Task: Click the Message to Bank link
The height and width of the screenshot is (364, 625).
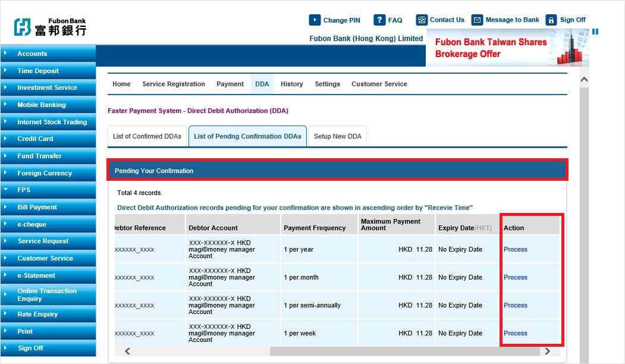Action: (x=512, y=20)
